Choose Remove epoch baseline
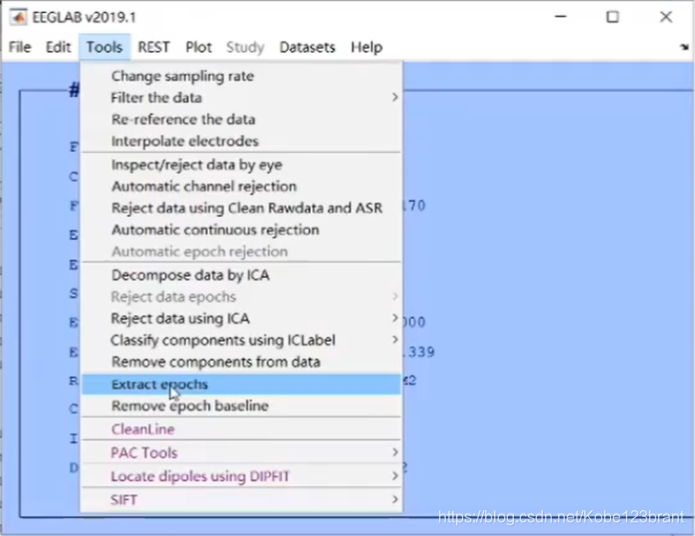This screenshot has height=536, width=695. pyautogui.click(x=242, y=406)
